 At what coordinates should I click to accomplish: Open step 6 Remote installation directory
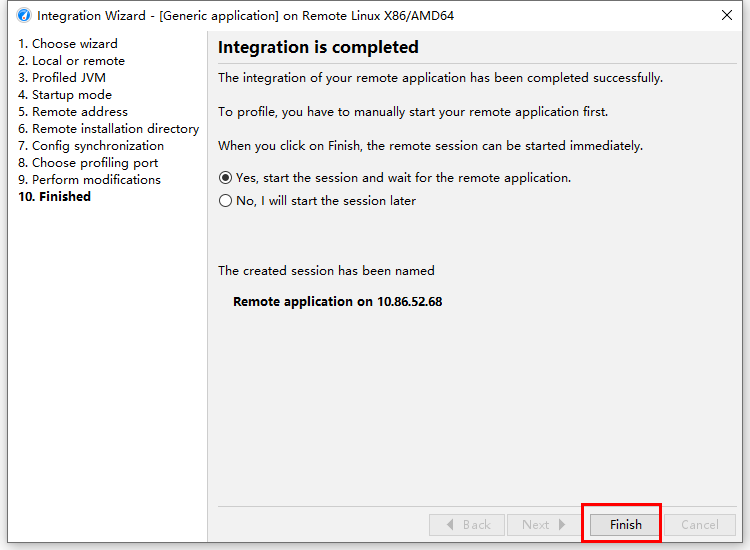coord(109,129)
